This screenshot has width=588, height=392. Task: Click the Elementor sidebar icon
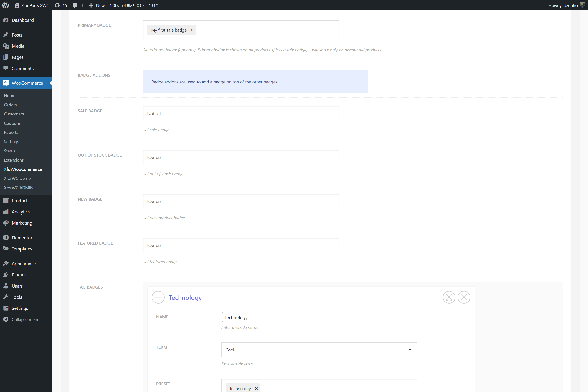6,237
